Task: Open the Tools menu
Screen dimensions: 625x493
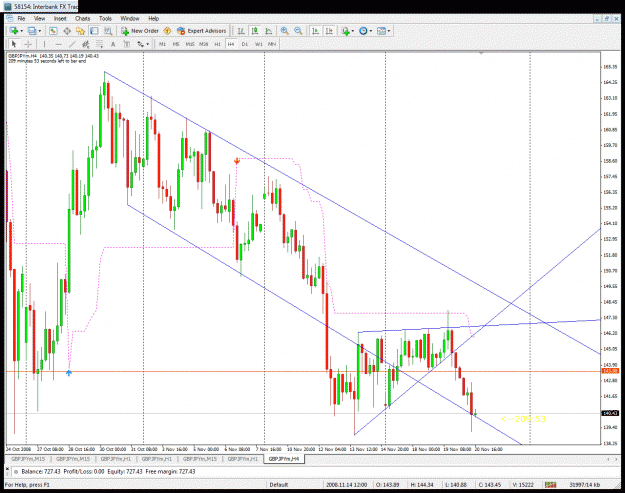Action: (105, 18)
